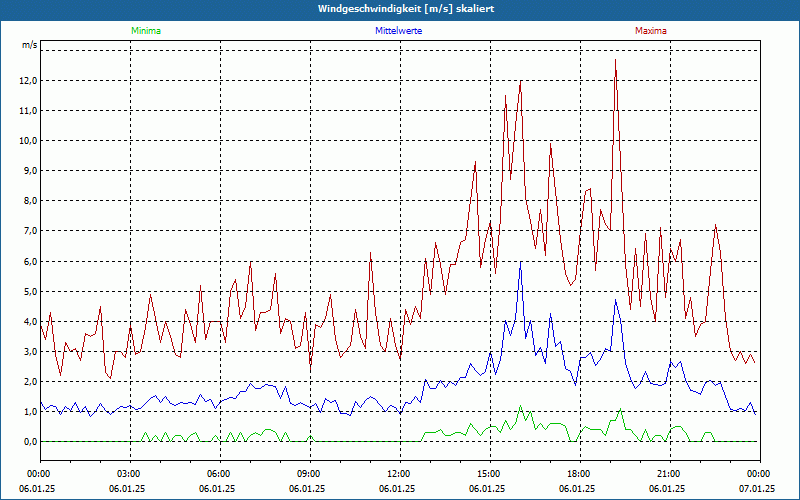Click the "21:00" time axis label

pos(668,474)
